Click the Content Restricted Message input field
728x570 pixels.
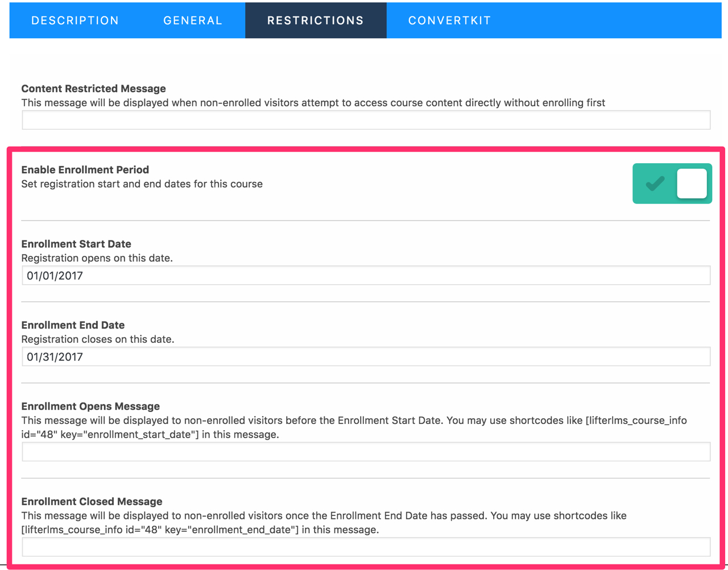(366, 120)
